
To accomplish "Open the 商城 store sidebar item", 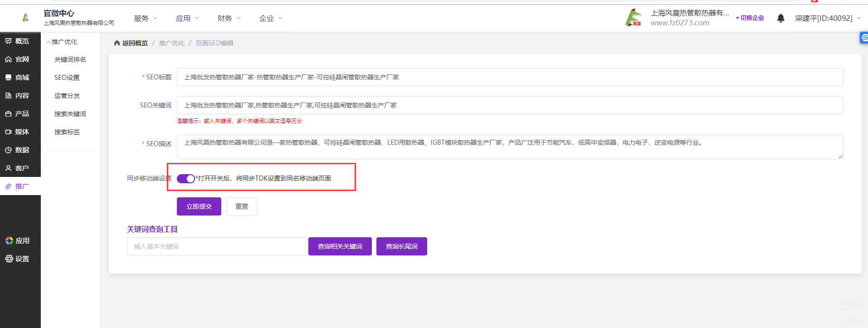I will pyautogui.click(x=17, y=78).
